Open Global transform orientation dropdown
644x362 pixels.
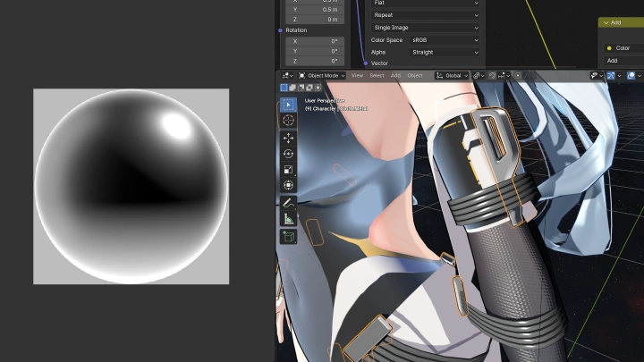452,75
